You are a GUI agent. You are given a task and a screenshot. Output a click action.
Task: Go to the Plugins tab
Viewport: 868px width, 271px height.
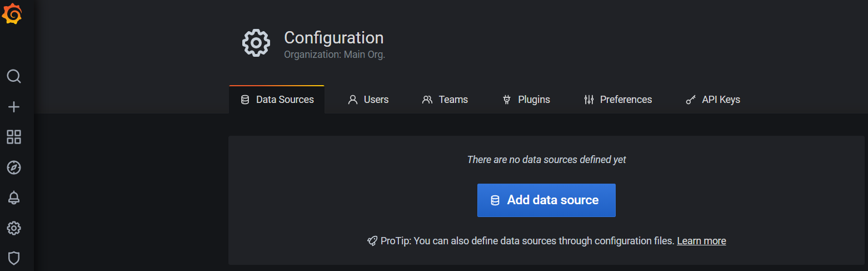pyautogui.click(x=526, y=100)
